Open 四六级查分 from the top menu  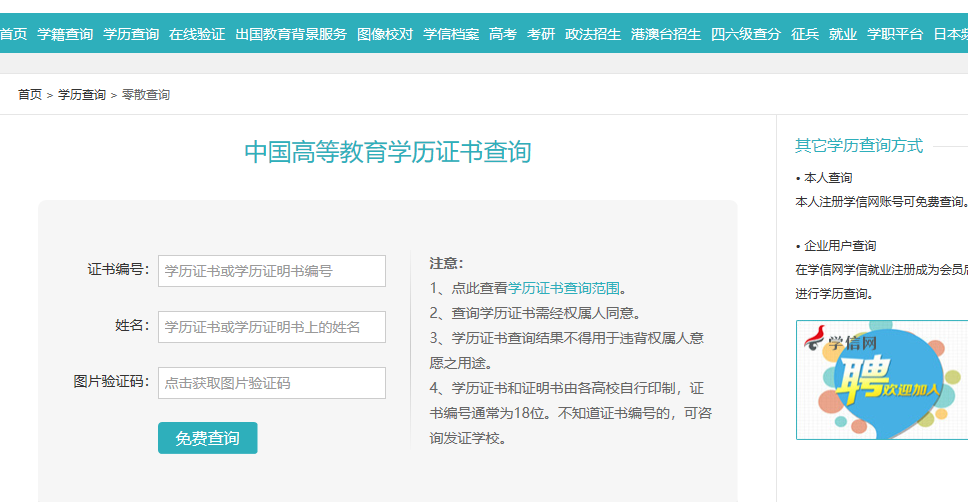pos(746,34)
